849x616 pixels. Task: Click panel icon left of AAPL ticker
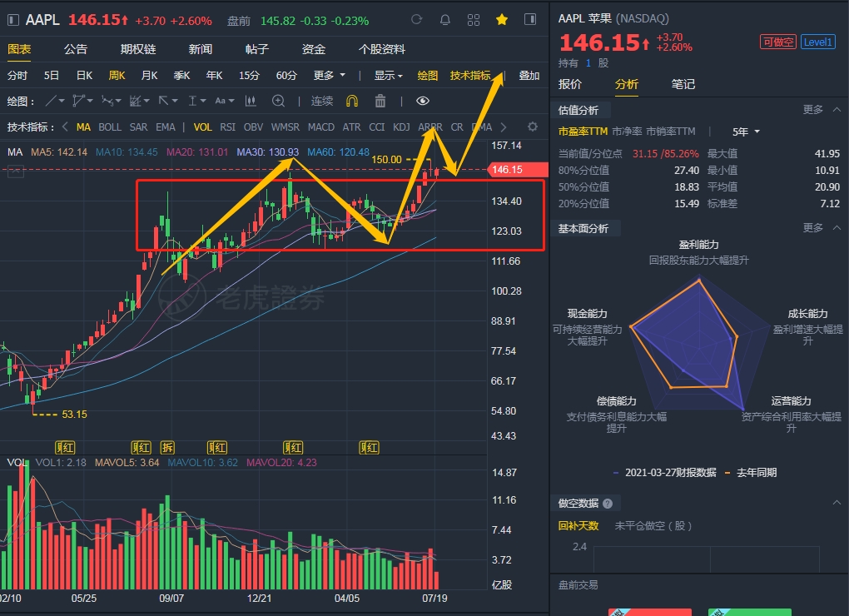click(13, 21)
